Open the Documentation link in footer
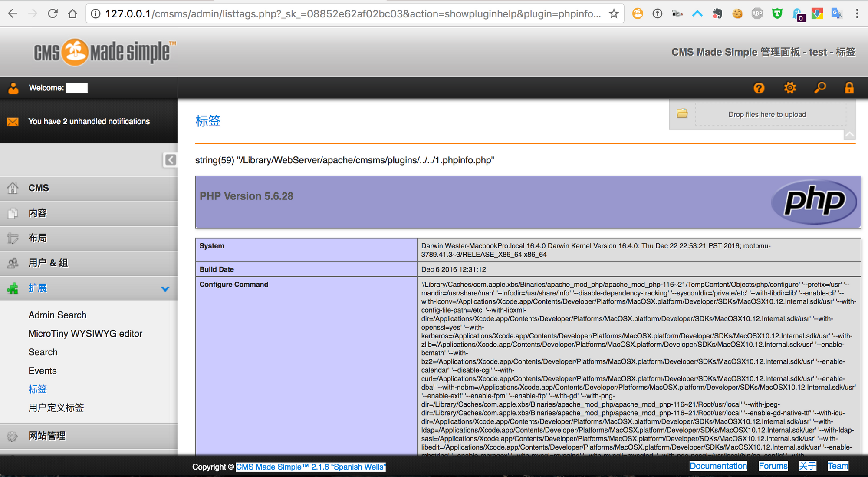Screen dimensions: 868x477 click(718, 466)
